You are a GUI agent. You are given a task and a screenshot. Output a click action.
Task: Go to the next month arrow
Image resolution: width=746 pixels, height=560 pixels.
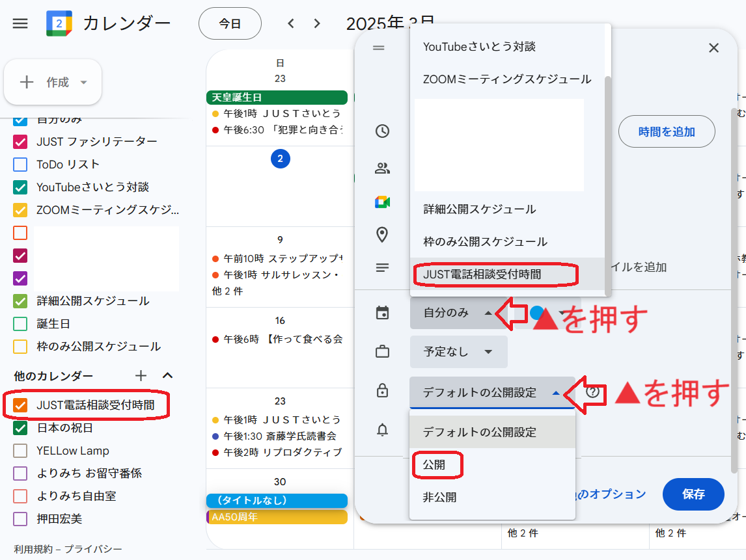(x=317, y=23)
